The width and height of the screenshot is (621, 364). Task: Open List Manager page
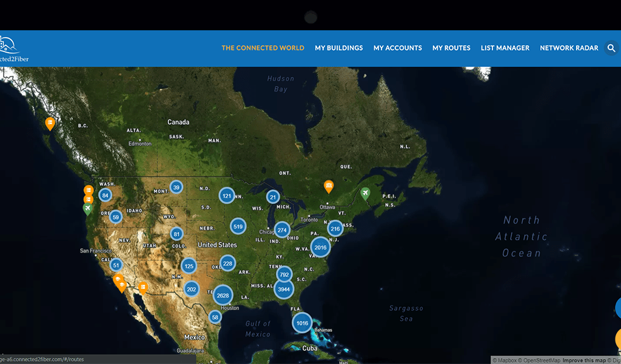(505, 48)
